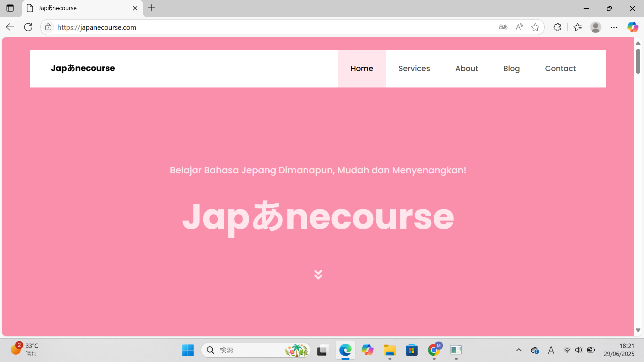The height and width of the screenshot is (362, 644).
Task: Go to the About page
Action: click(467, 68)
